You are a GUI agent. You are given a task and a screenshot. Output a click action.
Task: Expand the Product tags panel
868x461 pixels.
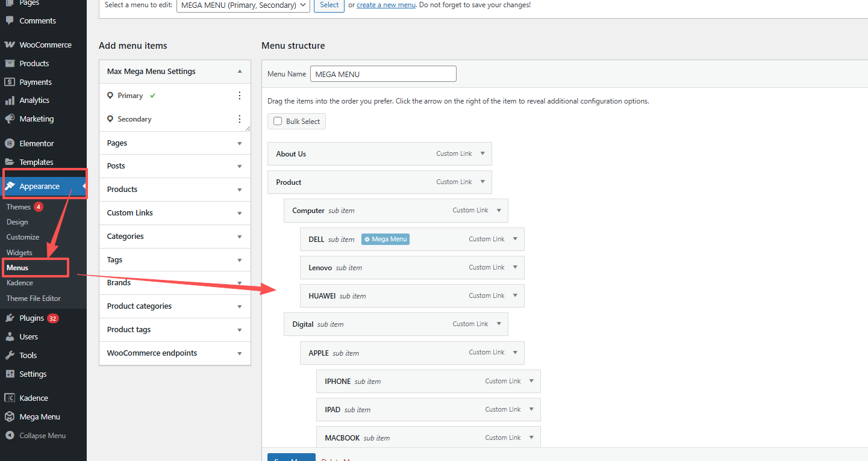[x=240, y=330]
